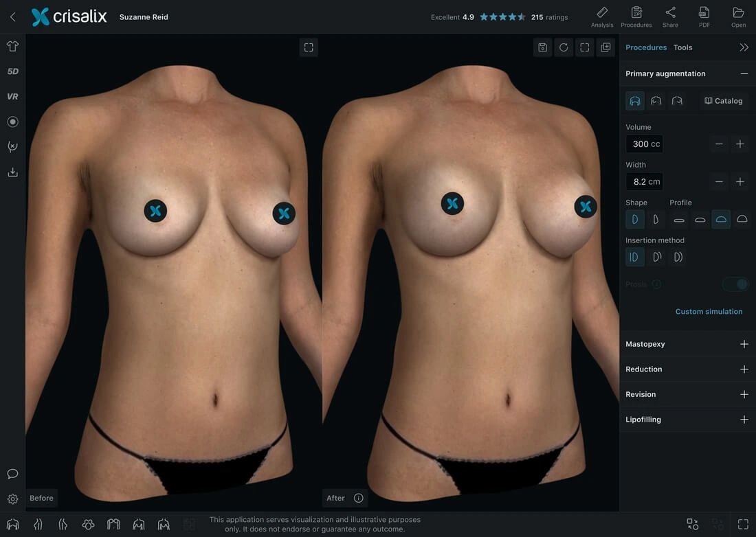Click the Analysis icon in the top bar
The image size is (756, 537).
click(x=601, y=14)
